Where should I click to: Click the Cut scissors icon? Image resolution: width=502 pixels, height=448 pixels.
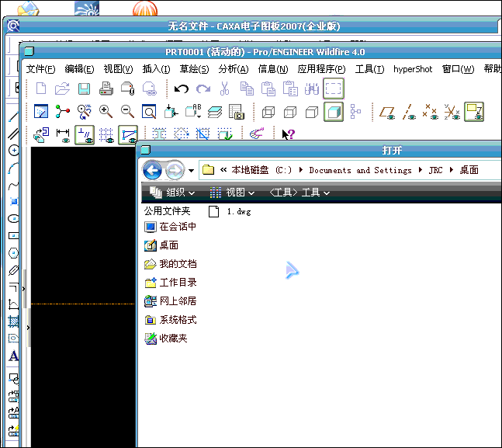point(225,89)
